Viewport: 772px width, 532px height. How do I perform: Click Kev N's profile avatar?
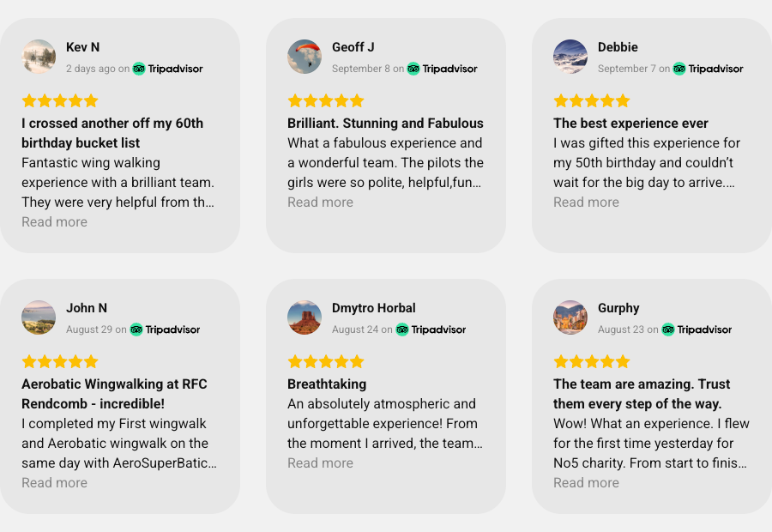click(x=39, y=57)
